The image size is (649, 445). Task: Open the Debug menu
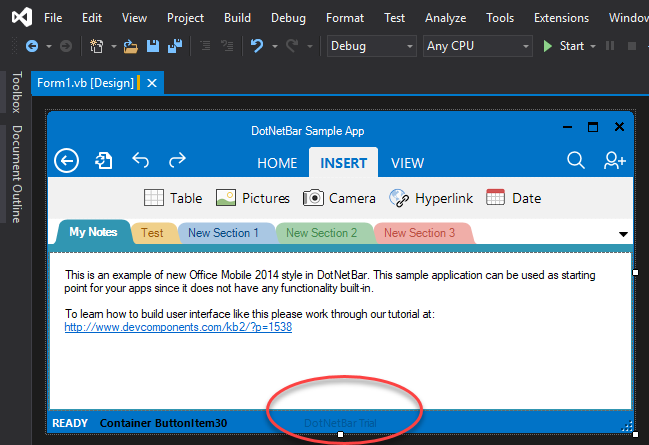(288, 18)
